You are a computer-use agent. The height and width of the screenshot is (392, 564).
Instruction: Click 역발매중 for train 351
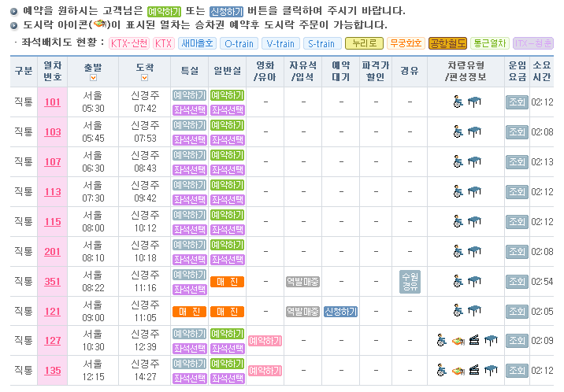click(x=302, y=282)
